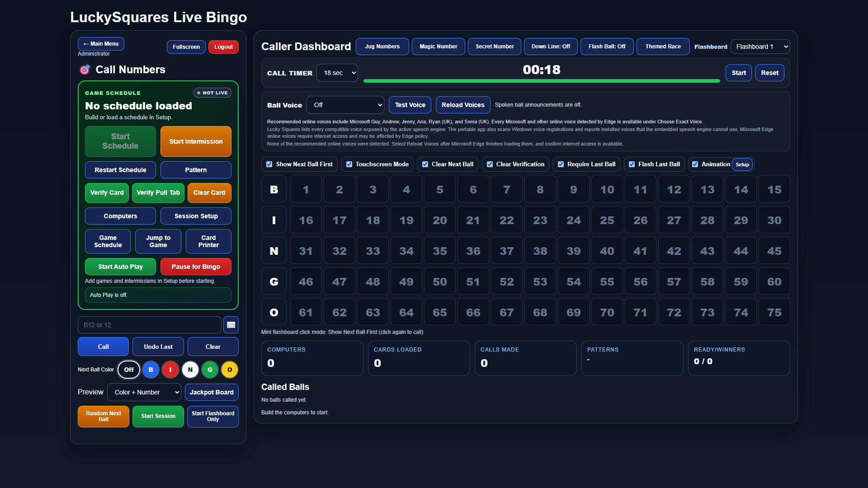
Task: Toggle the Flash Last Ball checkbox
Action: click(632, 164)
